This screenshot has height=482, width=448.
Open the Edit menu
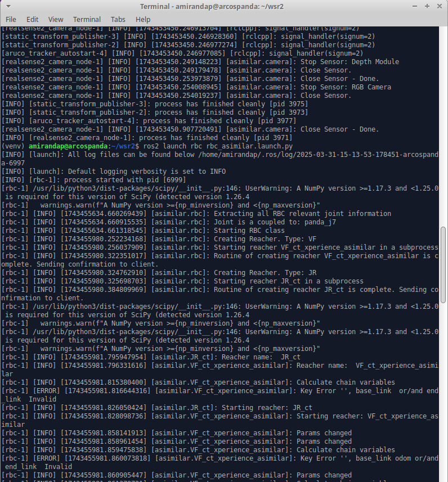[33, 19]
